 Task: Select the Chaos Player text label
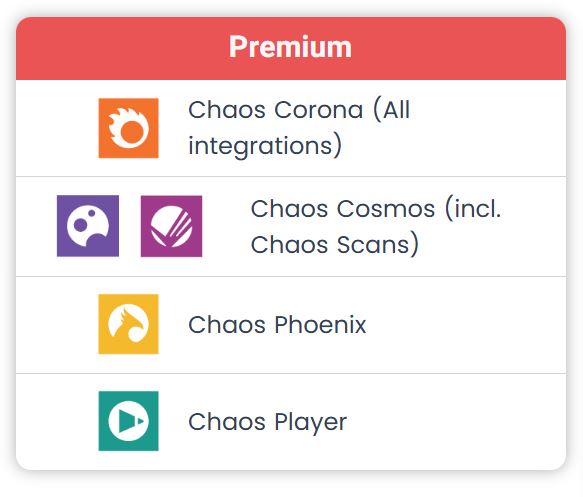coord(268,422)
